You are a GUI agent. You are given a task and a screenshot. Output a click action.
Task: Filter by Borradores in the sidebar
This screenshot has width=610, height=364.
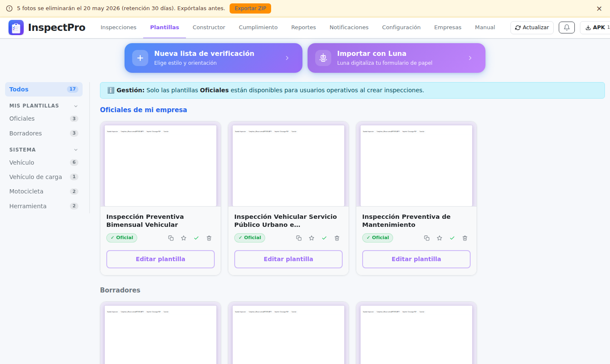pos(44,133)
